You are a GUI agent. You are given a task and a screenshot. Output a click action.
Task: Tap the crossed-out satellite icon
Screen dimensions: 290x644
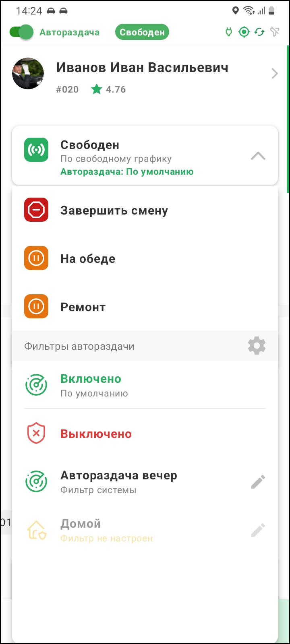point(275,32)
